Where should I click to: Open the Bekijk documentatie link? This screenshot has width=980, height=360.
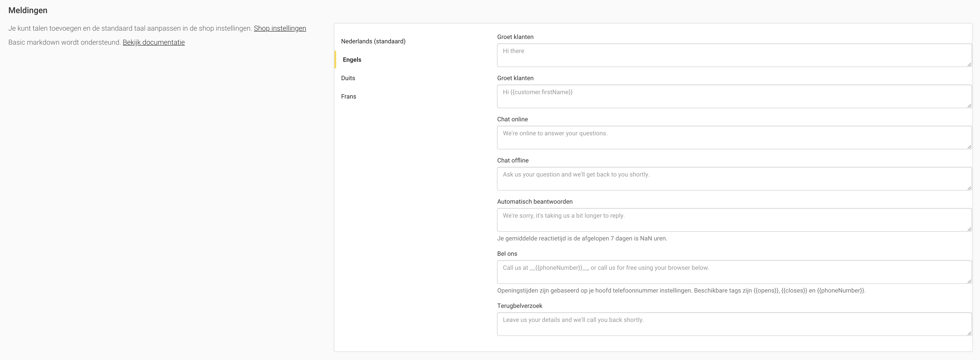(154, 42)
